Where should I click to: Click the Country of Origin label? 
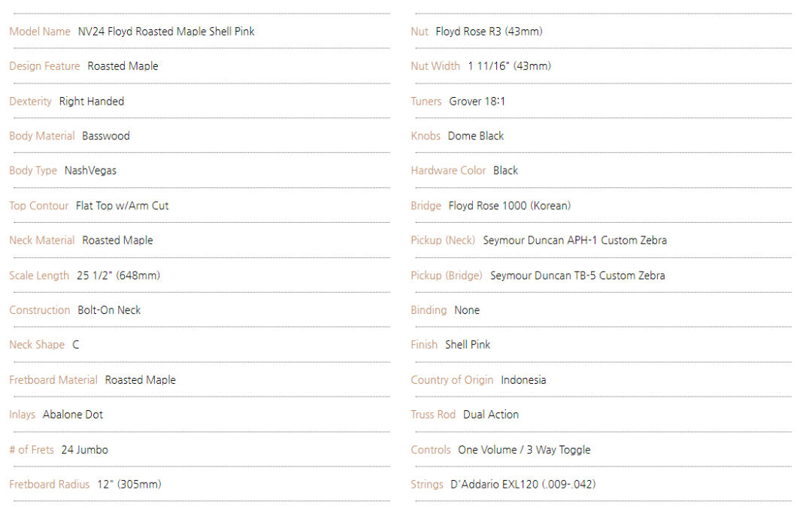pos(452,380)
